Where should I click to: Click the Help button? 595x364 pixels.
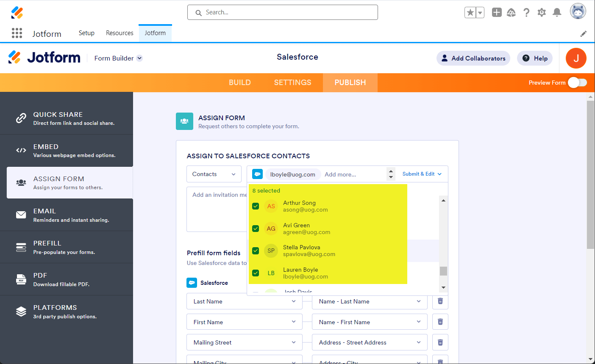535,58
